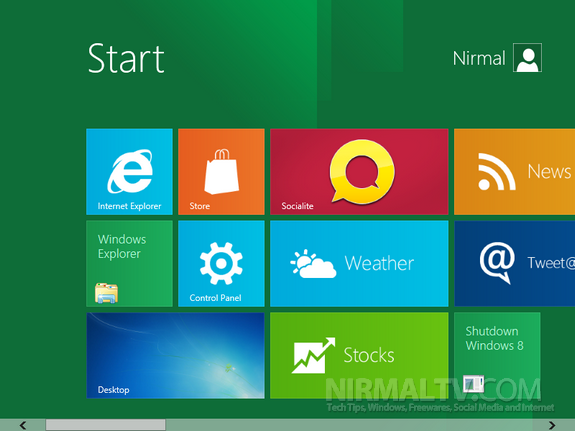The height and width of the screenshot is (431, 575).
Task: Click the left arrow of the horizontal scrollbar
Action: tap(23, 425)
